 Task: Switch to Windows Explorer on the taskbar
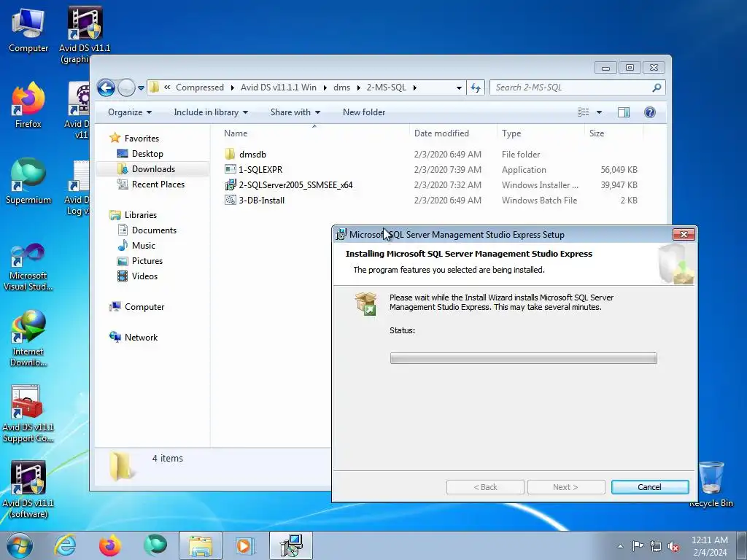(x=201, y=545)
